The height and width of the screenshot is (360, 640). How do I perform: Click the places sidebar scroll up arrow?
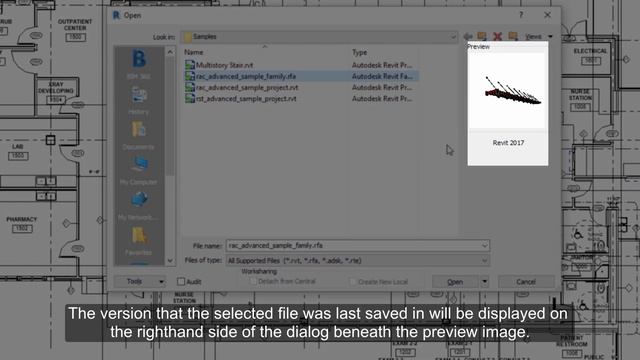170,52
